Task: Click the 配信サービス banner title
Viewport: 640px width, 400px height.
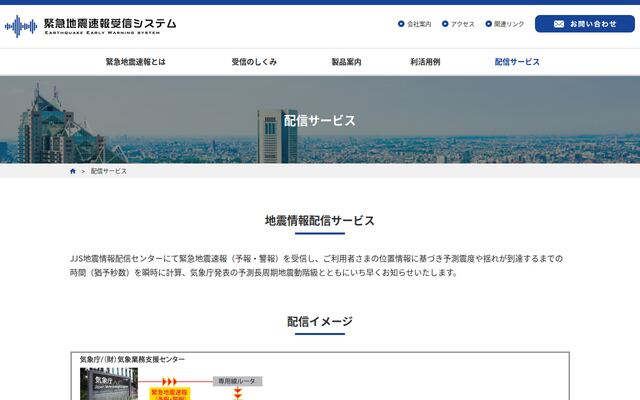Action: [x=320, y=121]
